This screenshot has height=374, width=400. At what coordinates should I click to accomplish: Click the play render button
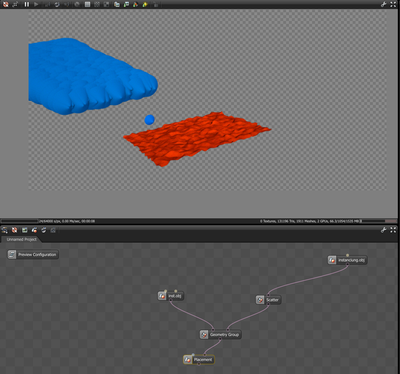click(36, 4)
